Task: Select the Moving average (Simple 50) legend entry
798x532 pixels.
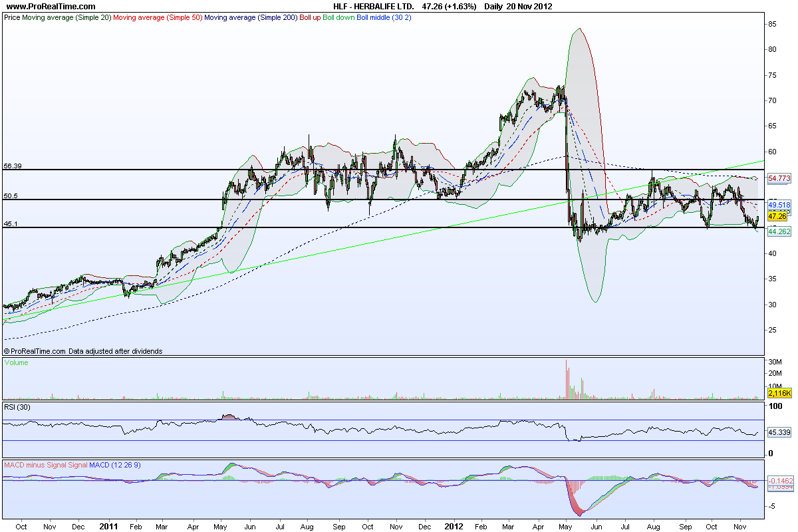Action: (158, 18)
